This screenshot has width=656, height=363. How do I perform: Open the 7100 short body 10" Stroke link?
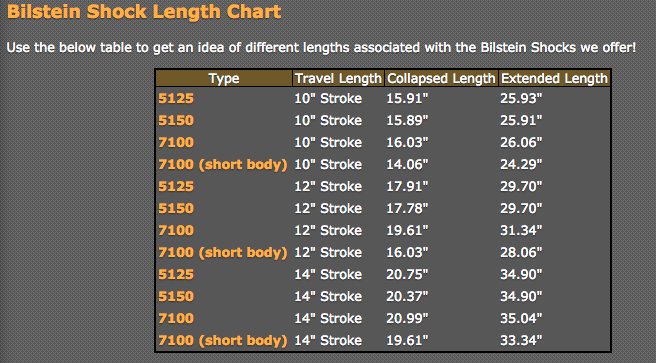pyautogui.click(x=223, y=164)
